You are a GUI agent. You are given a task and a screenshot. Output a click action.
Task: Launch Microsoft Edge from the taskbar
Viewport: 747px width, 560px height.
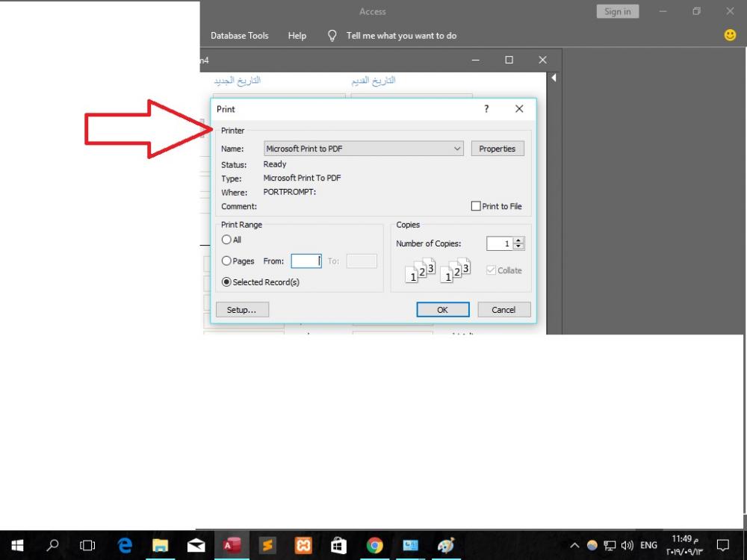(x=124, y=545)
